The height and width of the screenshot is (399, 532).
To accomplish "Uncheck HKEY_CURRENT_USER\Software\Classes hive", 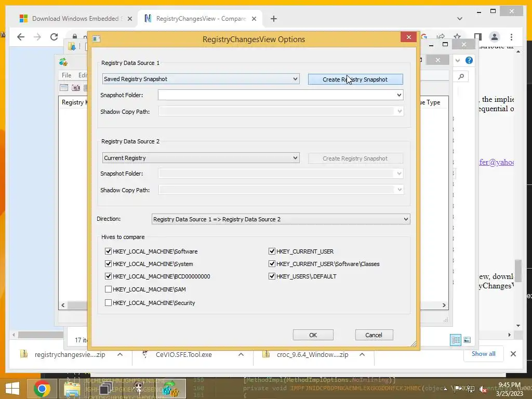I will 272,263.
